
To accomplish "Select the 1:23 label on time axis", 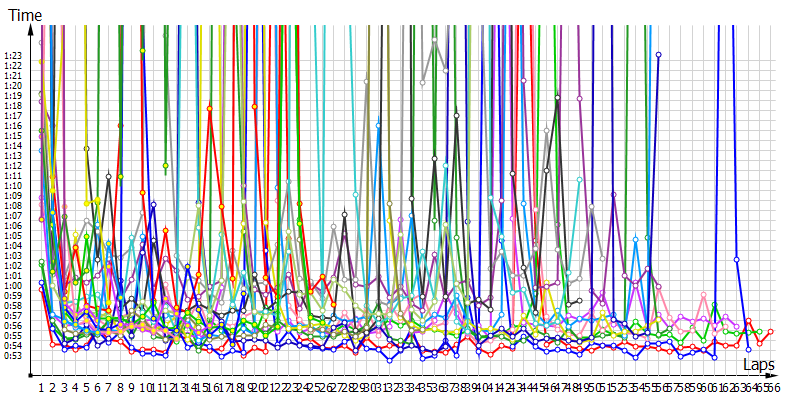I will pyautogui.click(x=13, y=55).
